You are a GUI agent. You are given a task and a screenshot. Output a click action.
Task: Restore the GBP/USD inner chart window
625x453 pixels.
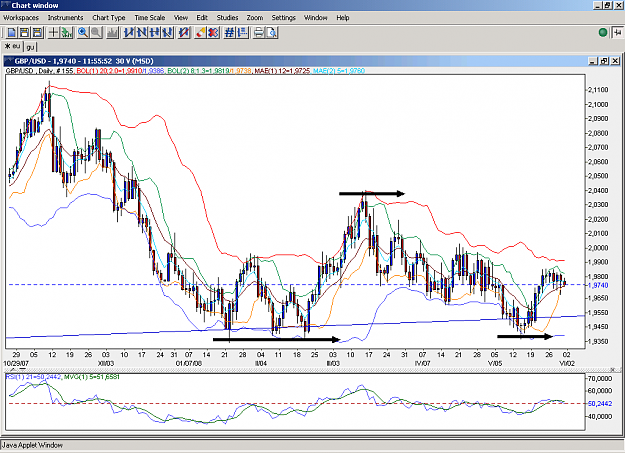pos(604,61)
